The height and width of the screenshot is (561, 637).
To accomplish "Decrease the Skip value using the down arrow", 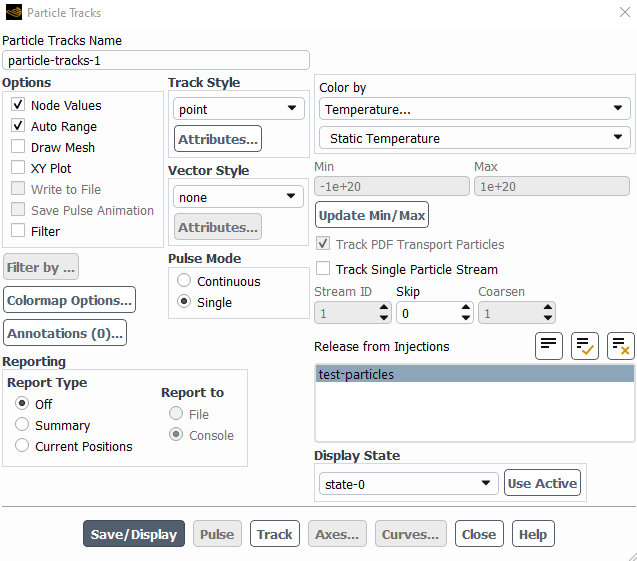I will click(x=464, y=318).
